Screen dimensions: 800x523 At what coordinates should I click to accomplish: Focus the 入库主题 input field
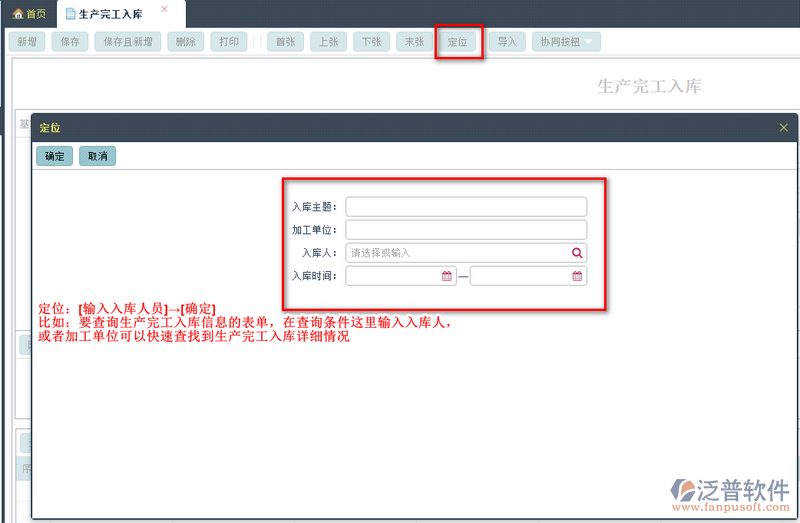[466, 207]
